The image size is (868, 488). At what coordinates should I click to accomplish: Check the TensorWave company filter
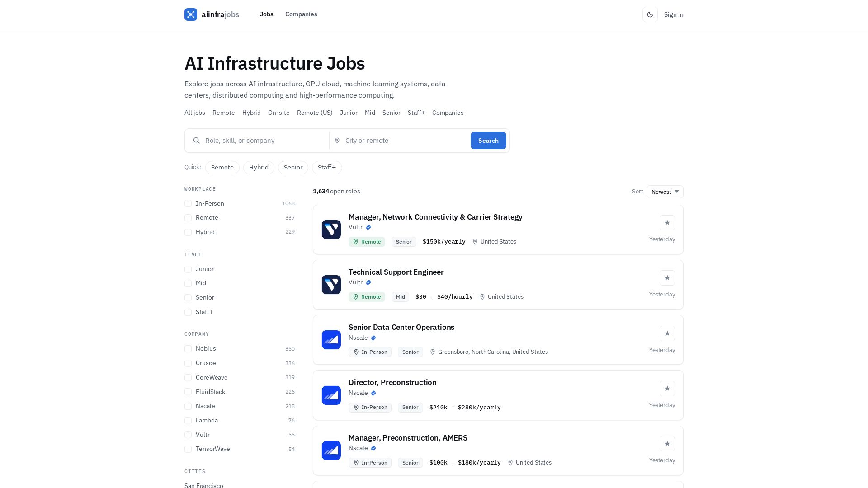click(x=188, y=449)
